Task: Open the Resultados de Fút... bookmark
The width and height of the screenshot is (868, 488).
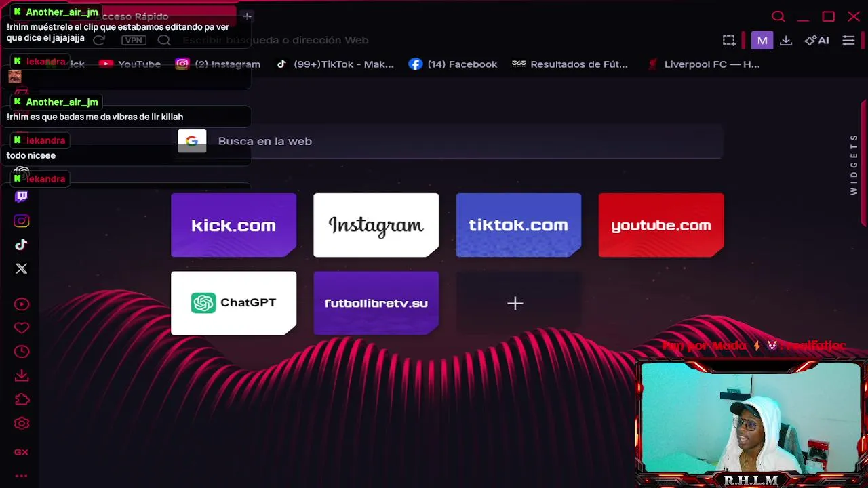Action: pos(570,64)
